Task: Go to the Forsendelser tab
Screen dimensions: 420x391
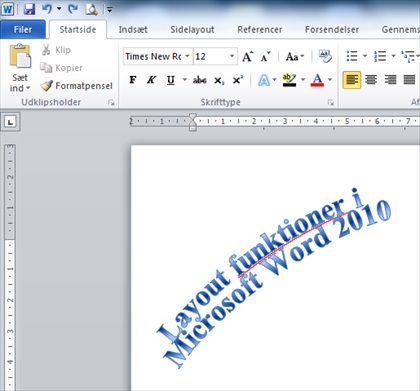Action: click(332, 29)
